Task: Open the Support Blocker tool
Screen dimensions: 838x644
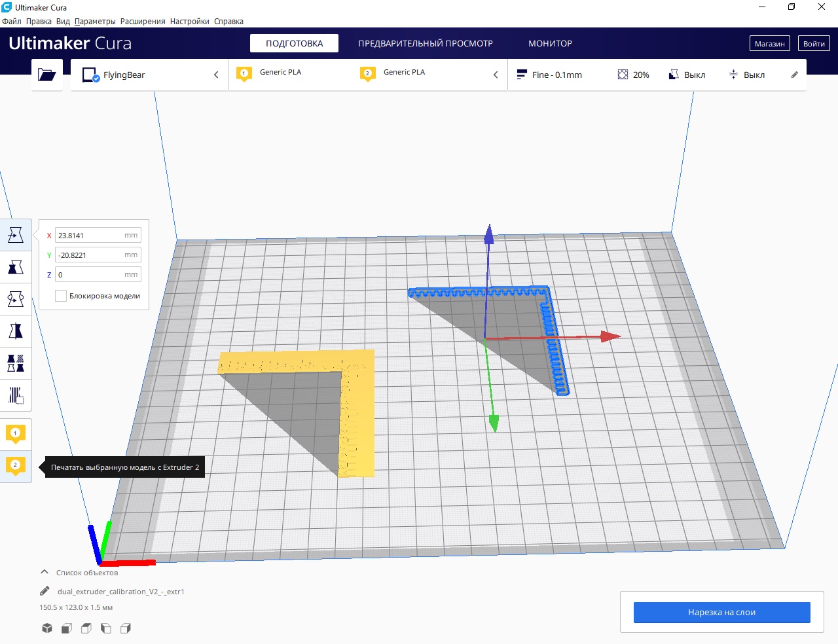Action: [16, 395]
